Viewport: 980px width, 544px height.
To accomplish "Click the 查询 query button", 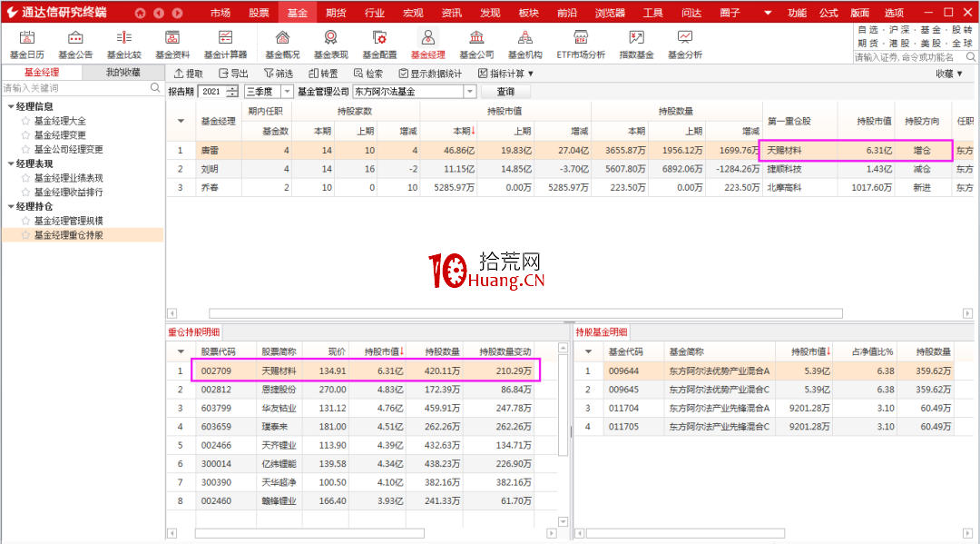I will 505,92.
